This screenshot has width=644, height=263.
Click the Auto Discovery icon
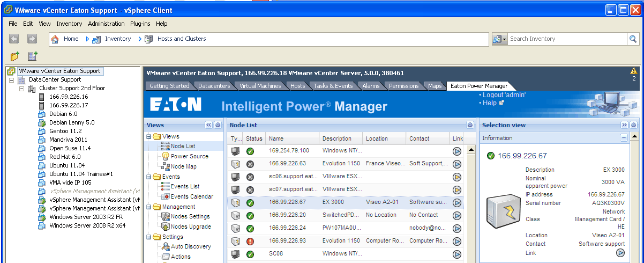pos(166,246)
